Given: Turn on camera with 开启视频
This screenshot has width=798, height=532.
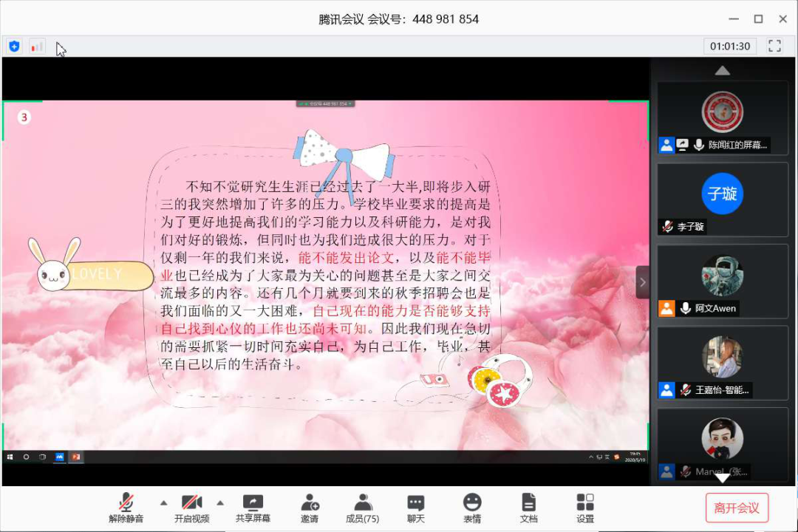Looking at the screenshot, I should tap(191, 508).
